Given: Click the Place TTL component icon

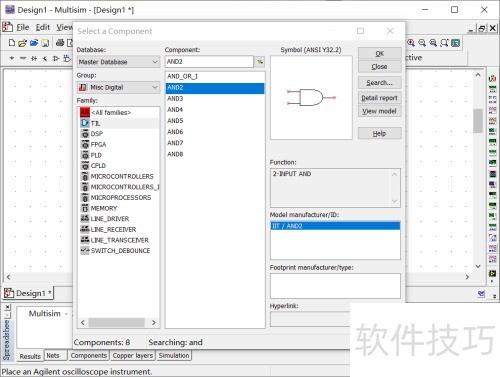Looking at the screenshot, I should (x=67, y=58).
